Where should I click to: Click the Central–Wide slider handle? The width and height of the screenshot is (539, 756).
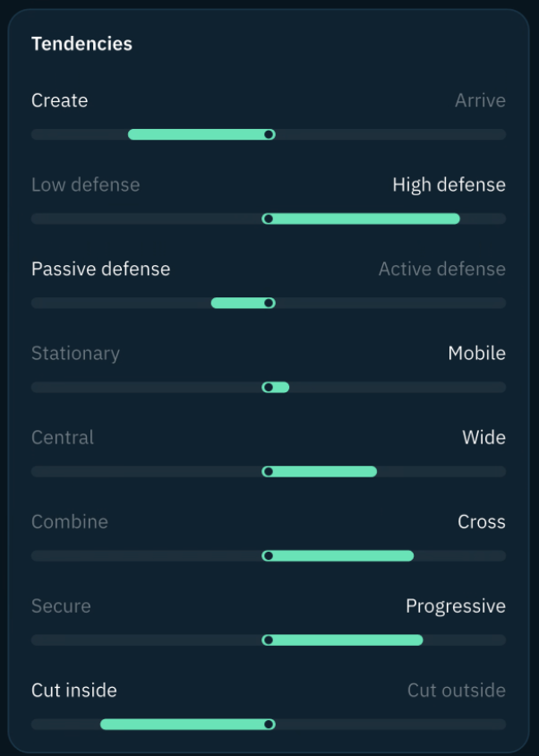point(269,471)
